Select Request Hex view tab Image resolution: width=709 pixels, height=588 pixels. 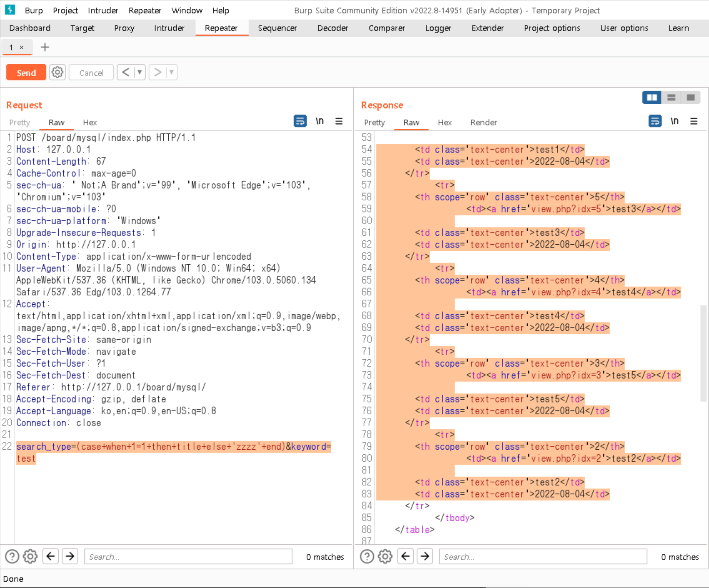pyautogui.click(x=90, y=122)
